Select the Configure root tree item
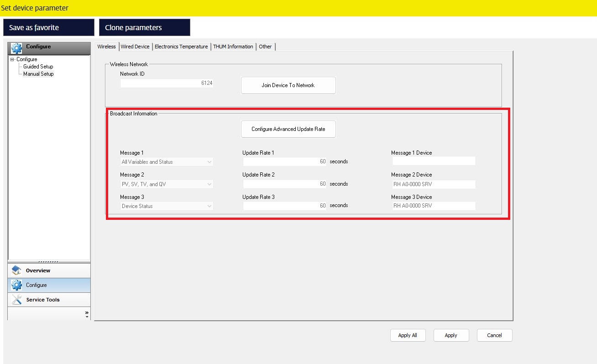The height and width of the screenshot is (364, 597). click(27, 59)
